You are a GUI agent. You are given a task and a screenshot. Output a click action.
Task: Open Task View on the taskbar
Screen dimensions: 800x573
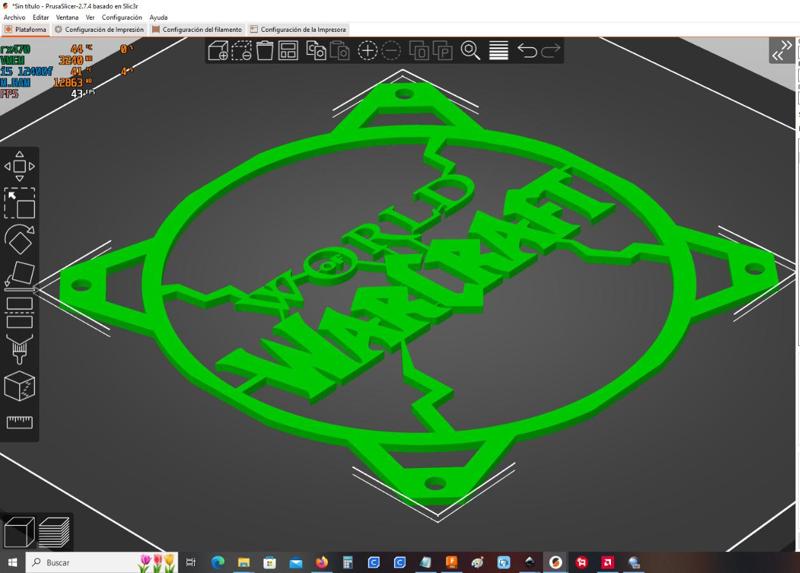coord(191,562)
